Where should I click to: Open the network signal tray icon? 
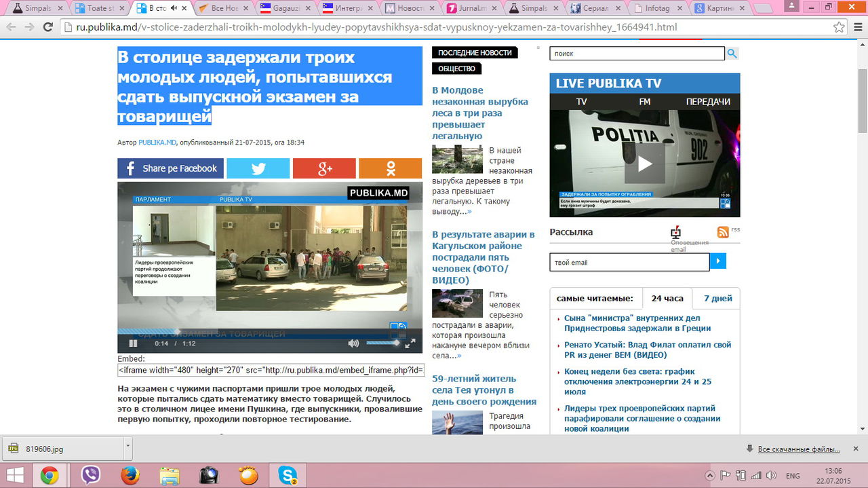[756, 476]
